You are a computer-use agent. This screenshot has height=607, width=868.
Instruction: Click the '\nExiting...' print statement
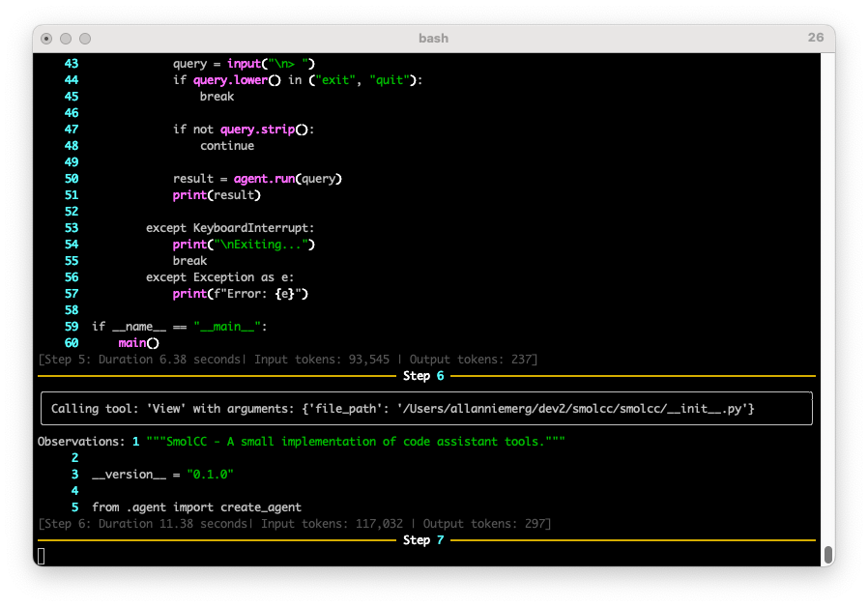click(244, 245)
